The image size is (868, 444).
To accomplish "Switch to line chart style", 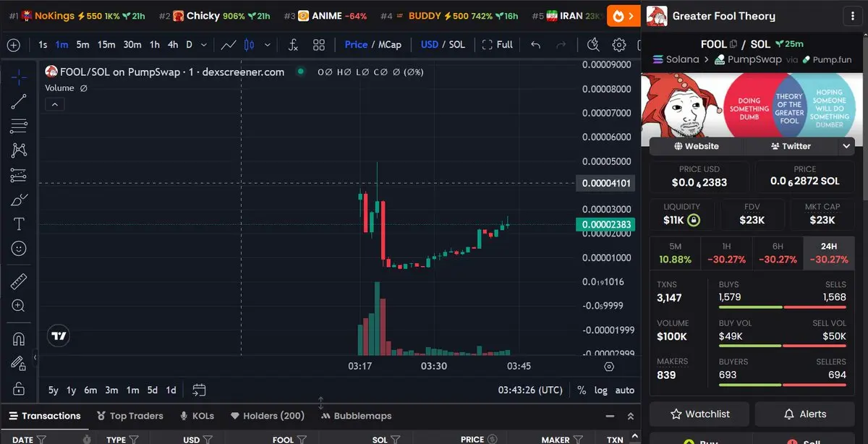I will [229, 45].
